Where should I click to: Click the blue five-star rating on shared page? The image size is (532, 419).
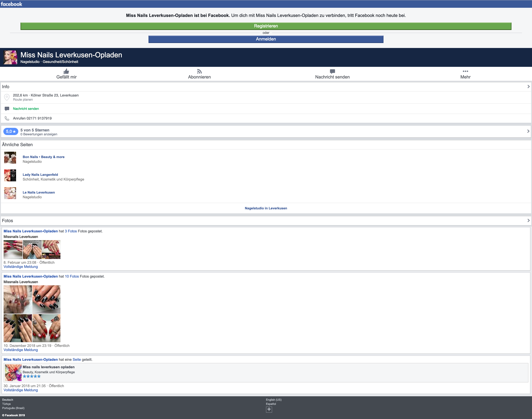tap(32, 376)
